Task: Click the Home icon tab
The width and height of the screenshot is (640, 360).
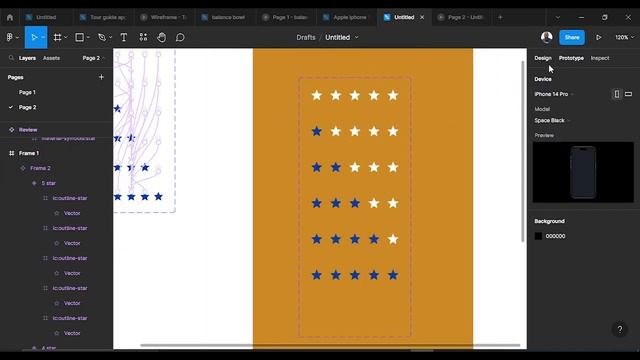Action: coord(10,17)
